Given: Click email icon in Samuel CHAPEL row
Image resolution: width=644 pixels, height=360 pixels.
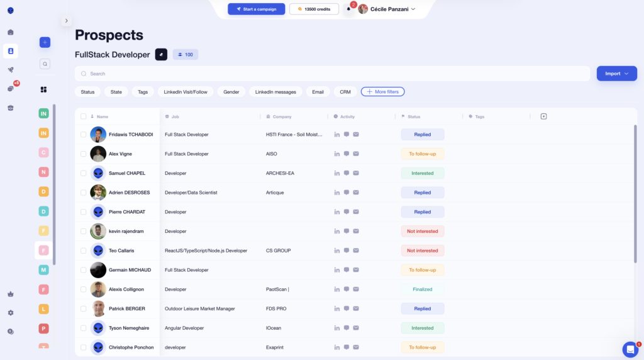Looking at the screenshot, I should click(356, 173).
